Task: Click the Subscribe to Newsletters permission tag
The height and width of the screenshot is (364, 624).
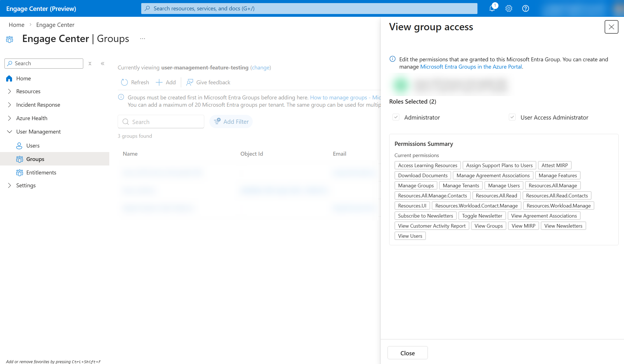Action: [426, 216]
